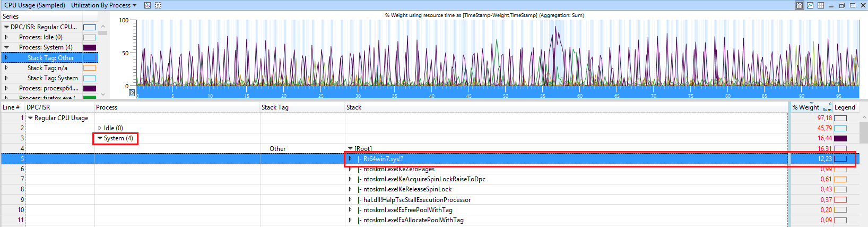Expand the Process: Idle (0) series
Viewport: 868px width, 227px height.
pos(6,37)
